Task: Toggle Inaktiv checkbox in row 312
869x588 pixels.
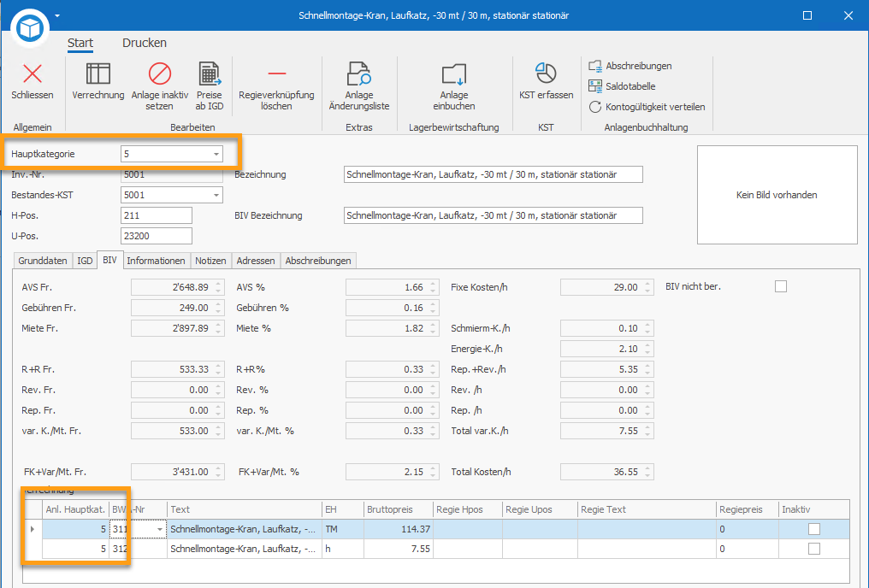Action: click(814, 549)
